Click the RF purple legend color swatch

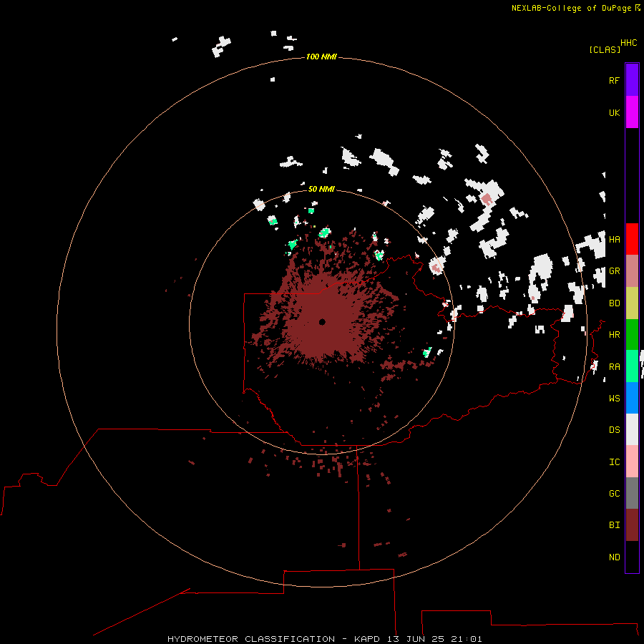point(632,80)
